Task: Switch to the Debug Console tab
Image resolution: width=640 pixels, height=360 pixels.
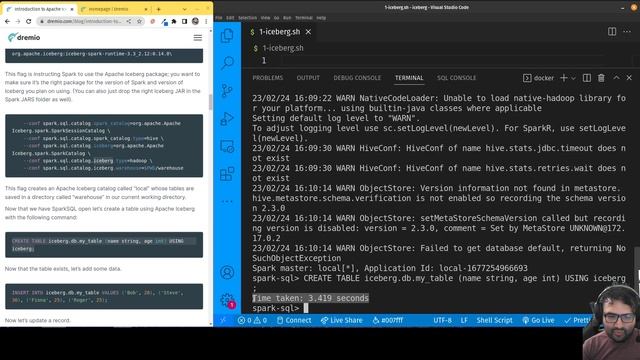Action: click(x=357, y=78)
